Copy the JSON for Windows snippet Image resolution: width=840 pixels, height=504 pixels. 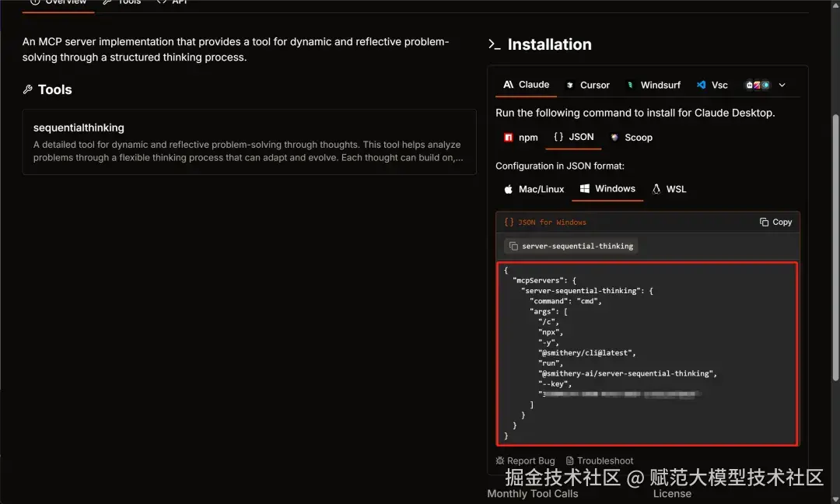tap(775, 222)
